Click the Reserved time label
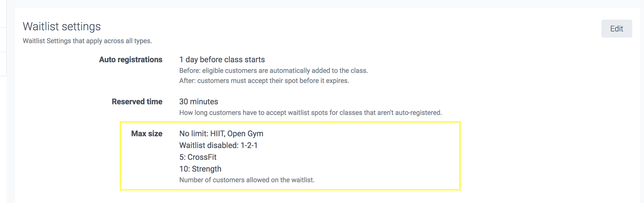 coord(137,102)
